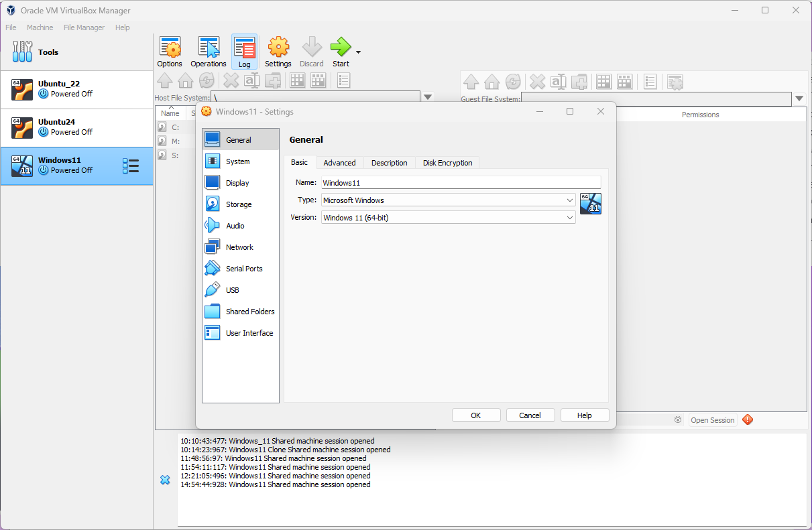This screenshot has height=530, width=812.
Task: Click the orange warning icon beside Open Session
Action: tap(748, 419)
